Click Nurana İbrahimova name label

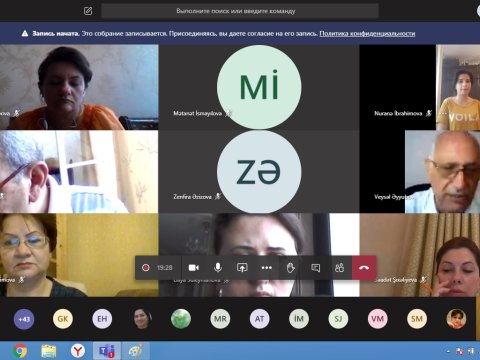pyautogui.click(x=398, y=113)
